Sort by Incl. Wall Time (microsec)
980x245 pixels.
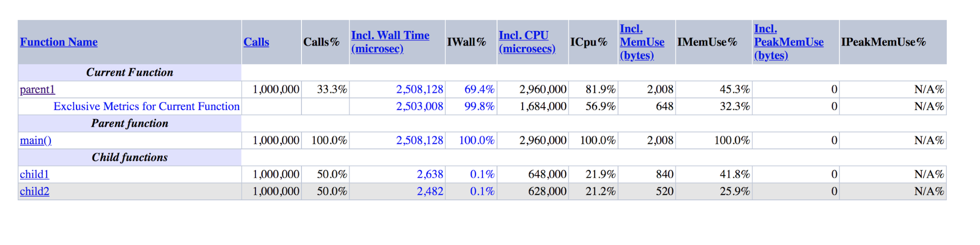(390, 42)
